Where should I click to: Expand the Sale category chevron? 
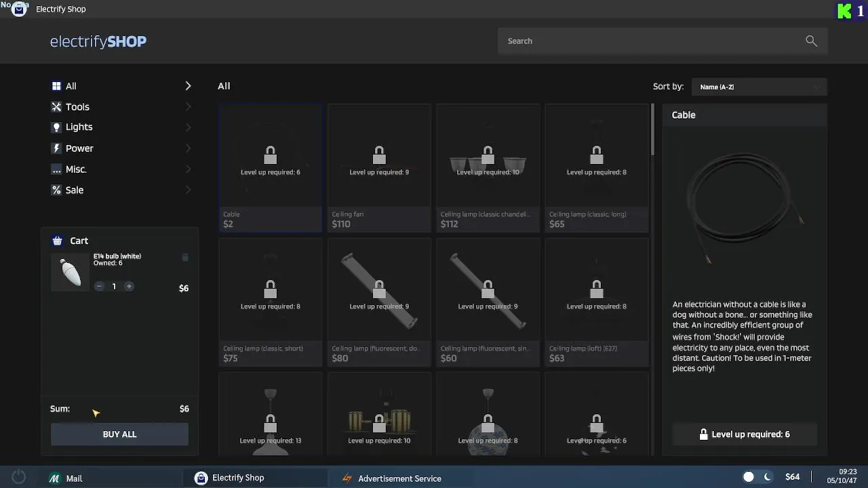coord(188,190)
